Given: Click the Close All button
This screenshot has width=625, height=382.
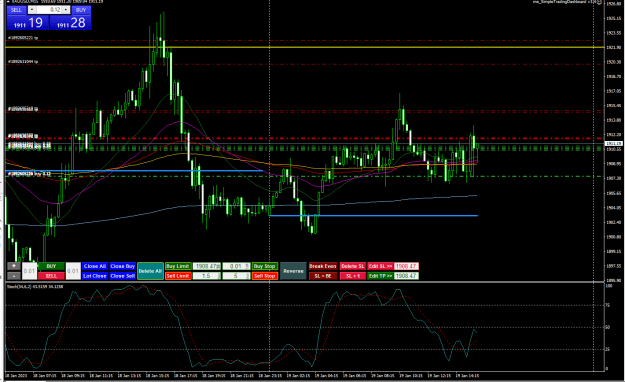Looking at the screenshot, I should pyautogui.click(x=94, y=266).
